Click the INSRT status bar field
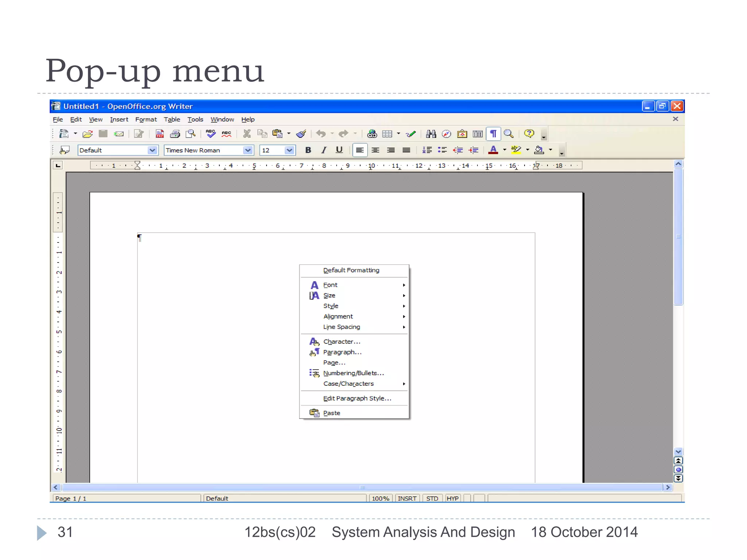Image resolution: width=747 pixels, height=560 pixels. (x=407, y=498)
